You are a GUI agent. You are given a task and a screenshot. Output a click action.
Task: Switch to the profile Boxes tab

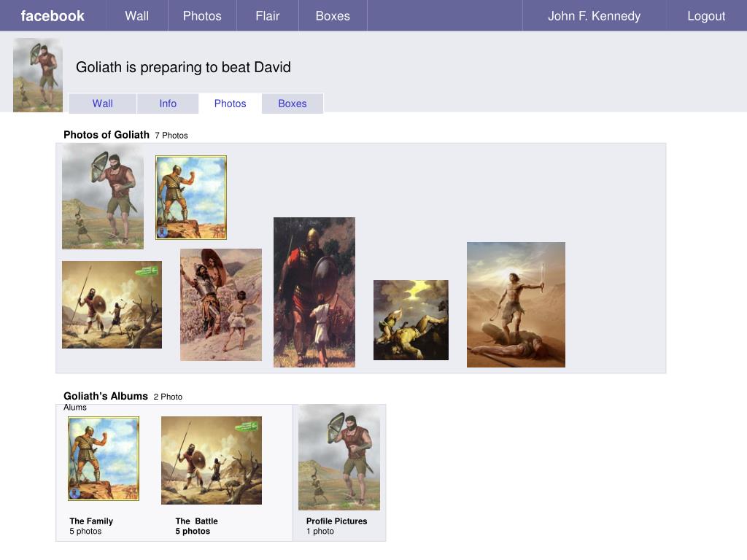pos(292,104)
